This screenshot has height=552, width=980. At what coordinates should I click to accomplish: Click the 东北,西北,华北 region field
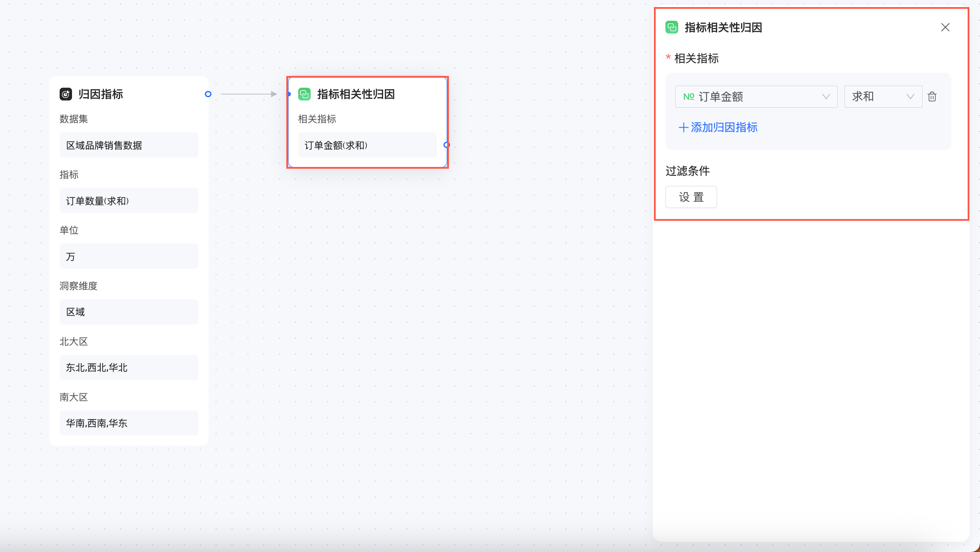pyautogui.click(x=129, y=367)
